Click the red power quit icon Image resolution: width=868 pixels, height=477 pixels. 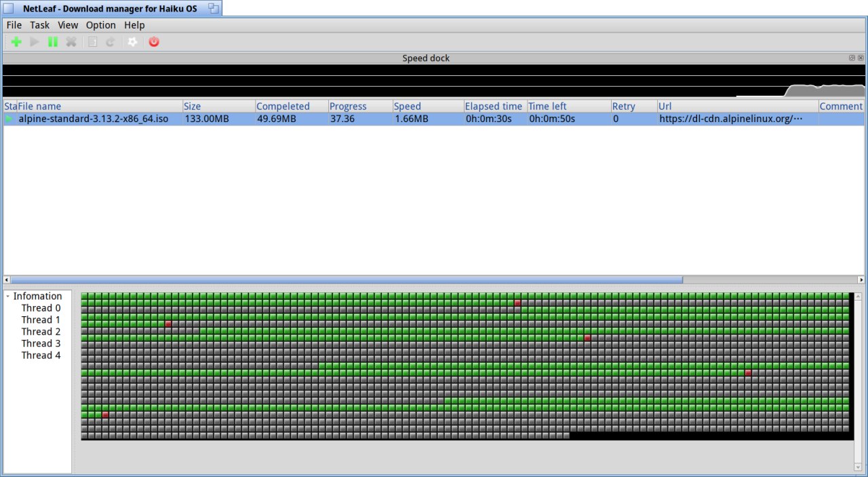pos(154,42)
